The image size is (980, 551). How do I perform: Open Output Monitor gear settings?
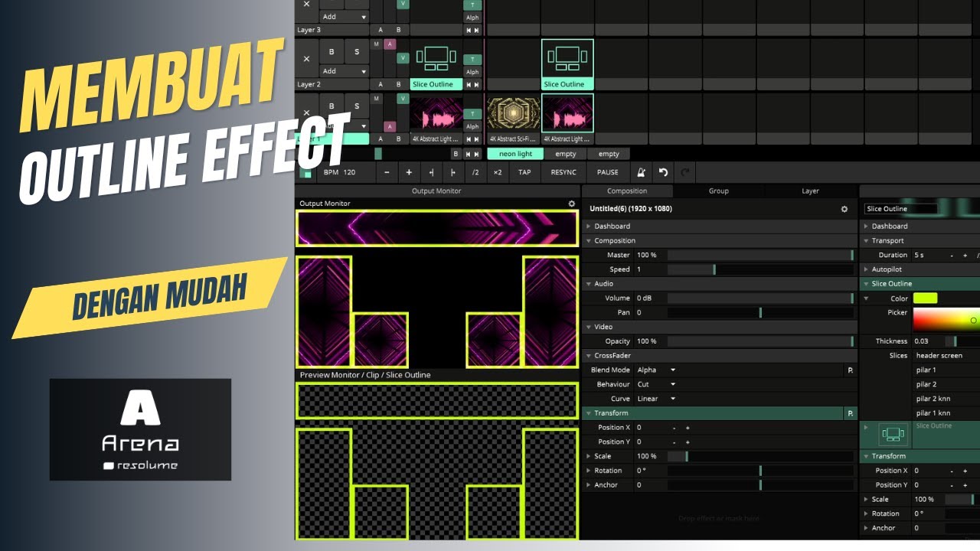[571, 204]
